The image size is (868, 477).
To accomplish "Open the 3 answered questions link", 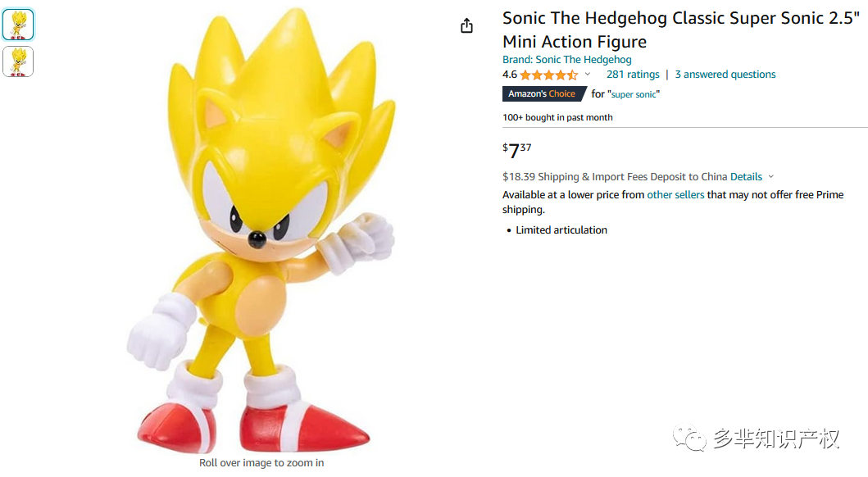I will click(x=725, y=75).
